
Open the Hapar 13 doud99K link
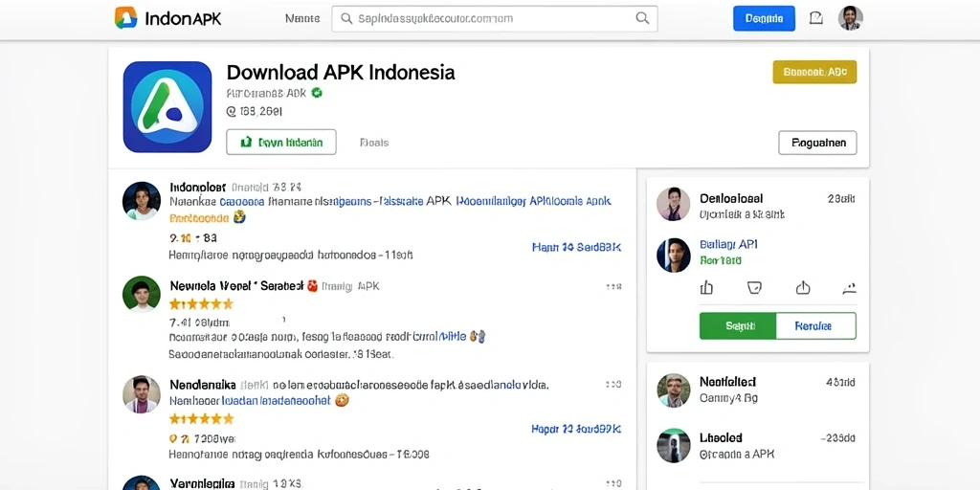tap(576, 430)
